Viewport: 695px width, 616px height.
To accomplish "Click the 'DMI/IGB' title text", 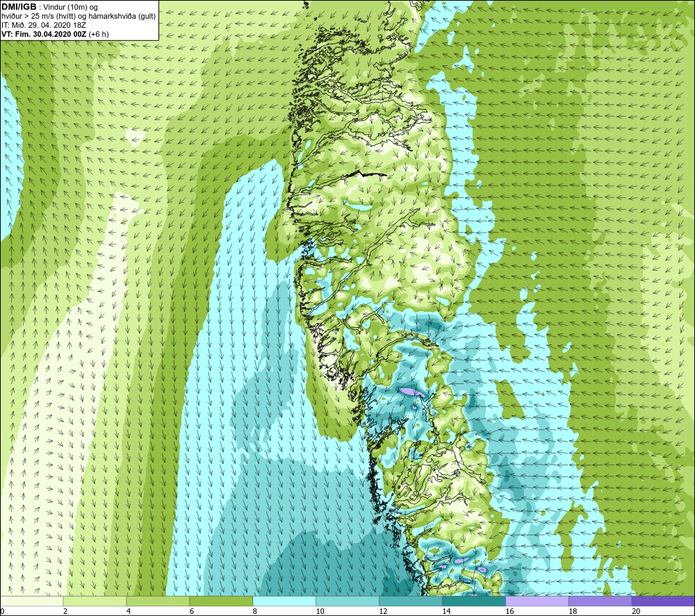I will (x=19, y=7).
